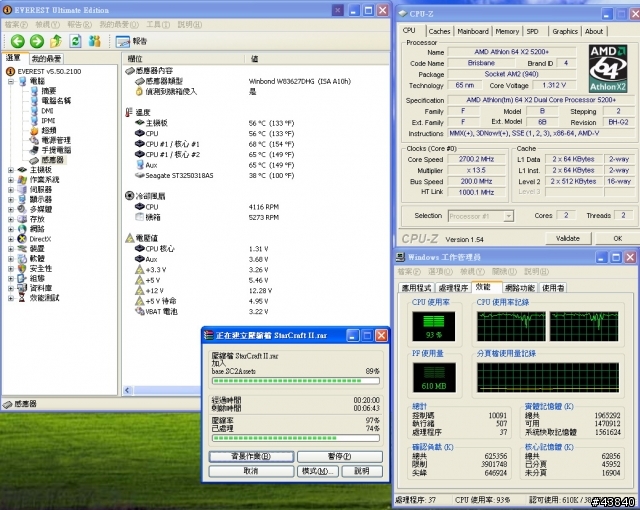Click 背景作業(B) background button in WinRAR dialog
This screenshot has width=640, height=510.
pos(251,456)
